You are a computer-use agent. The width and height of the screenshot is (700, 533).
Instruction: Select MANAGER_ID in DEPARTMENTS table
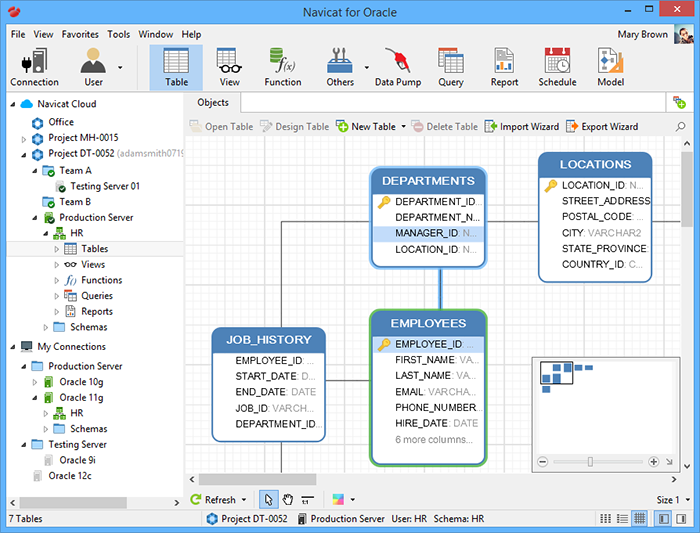point(429,233)
